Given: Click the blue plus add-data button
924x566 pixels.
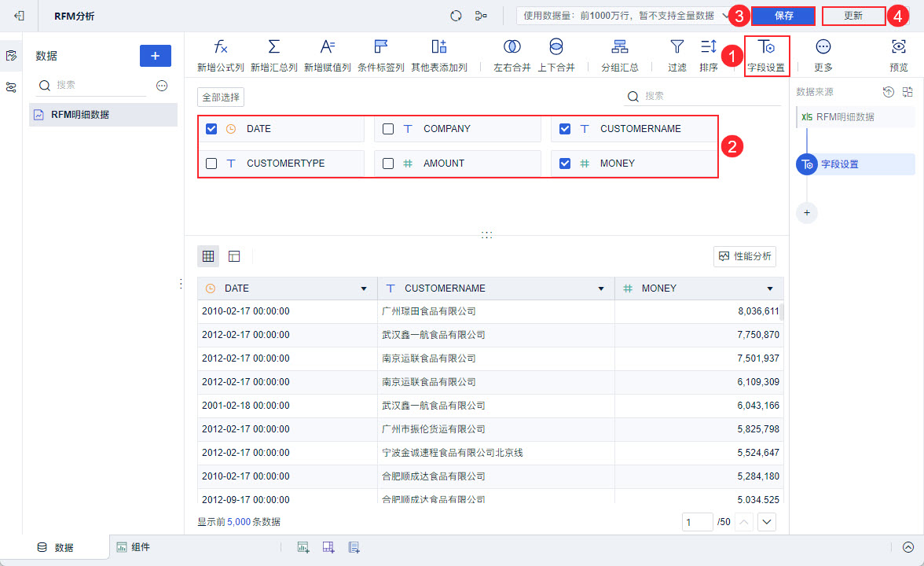Looking at the screenshot, I should click(x=156, y=55).
